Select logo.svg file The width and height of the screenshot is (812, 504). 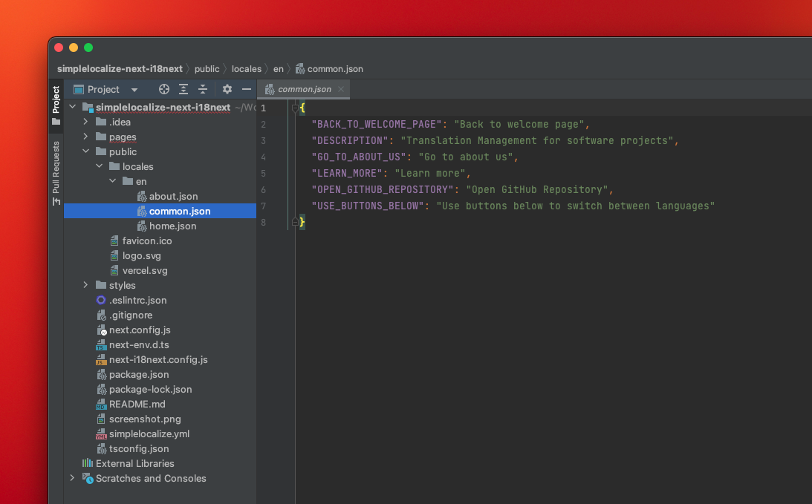[141, 255]
